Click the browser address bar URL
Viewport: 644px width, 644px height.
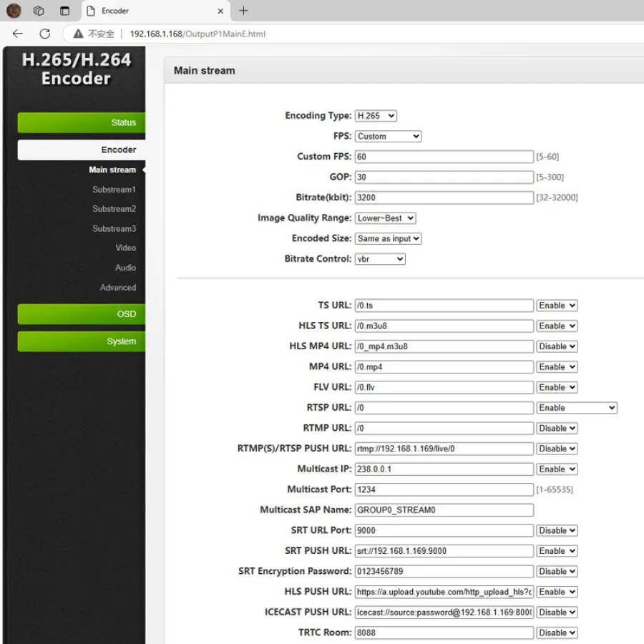click(197, 34)
